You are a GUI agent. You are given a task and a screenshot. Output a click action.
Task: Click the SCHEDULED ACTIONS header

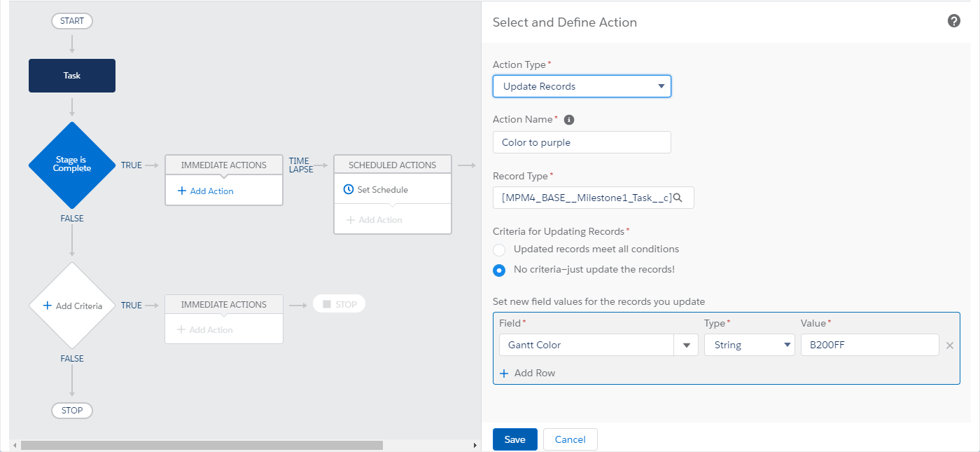[x=392, y=165]
